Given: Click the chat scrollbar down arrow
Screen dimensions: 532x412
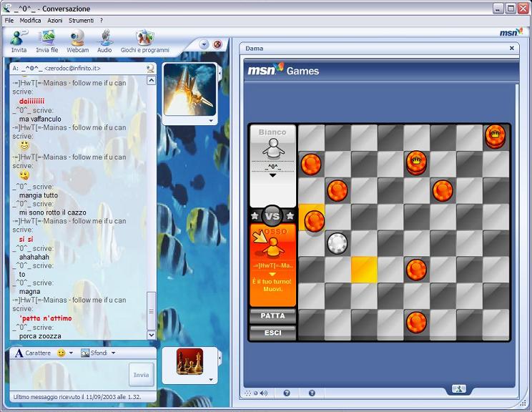Looking at the screenshot, I should tap(152, 335).
